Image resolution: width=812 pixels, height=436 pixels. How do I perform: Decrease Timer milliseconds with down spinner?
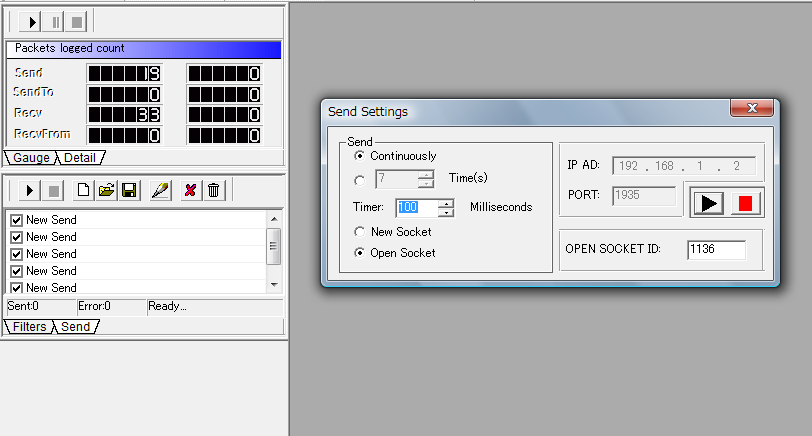pos(447,212)
